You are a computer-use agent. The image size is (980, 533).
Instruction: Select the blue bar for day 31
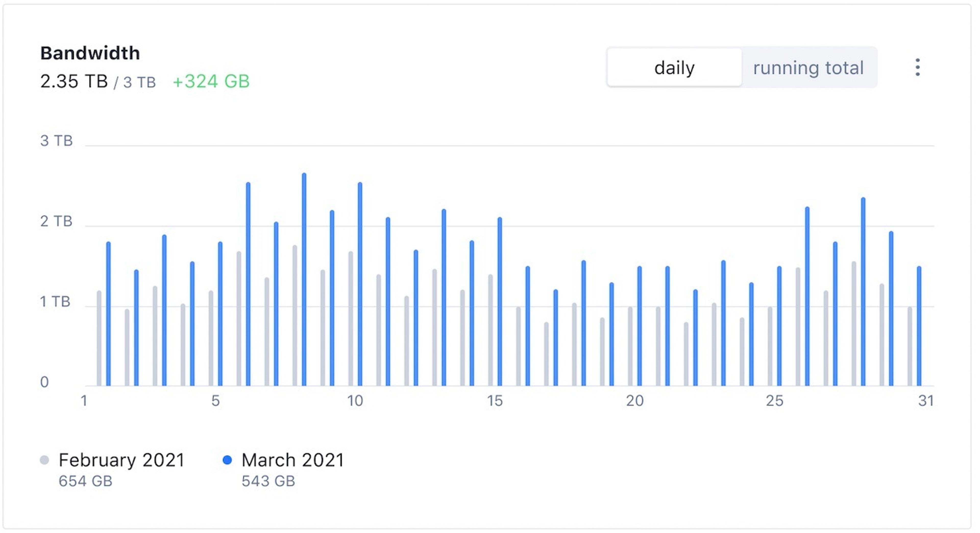click(x=919, y=326)
